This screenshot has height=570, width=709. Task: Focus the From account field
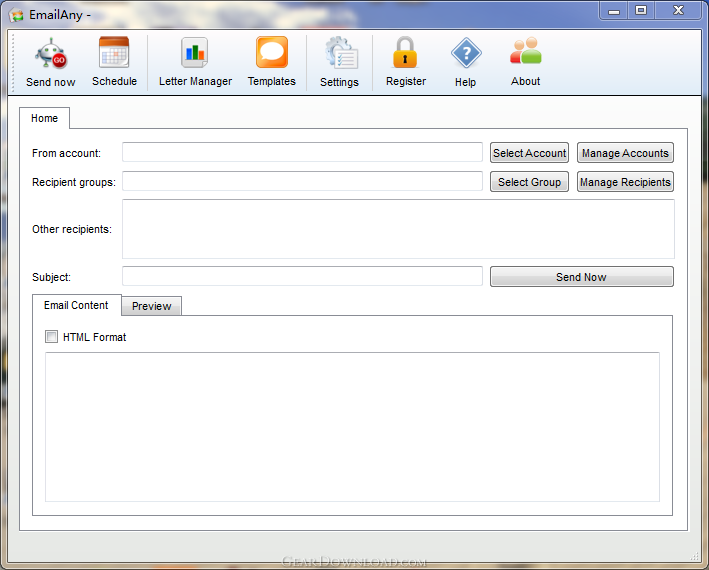(302, 152)
